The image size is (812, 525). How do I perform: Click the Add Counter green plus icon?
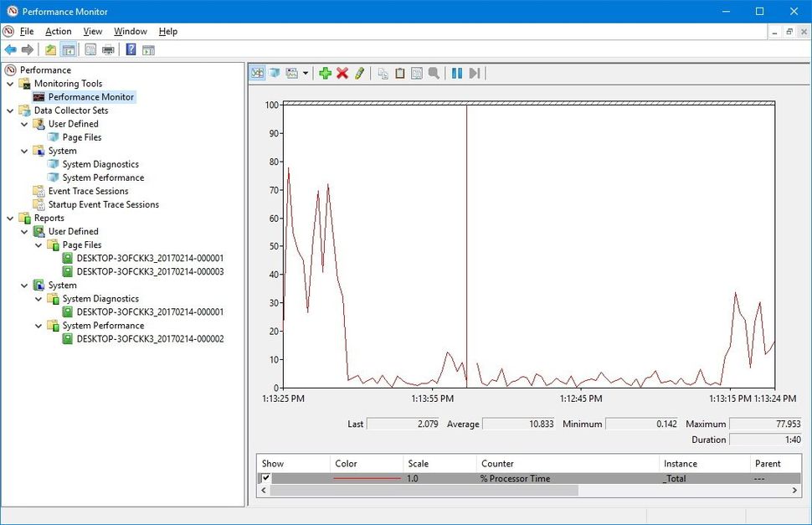[326, 73]
